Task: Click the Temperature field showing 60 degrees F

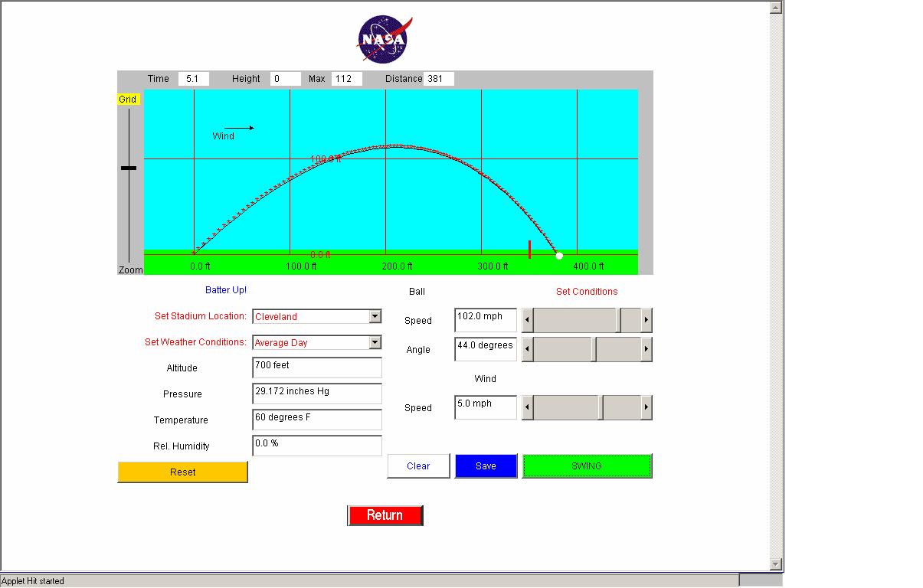Action: pos(317,420)
